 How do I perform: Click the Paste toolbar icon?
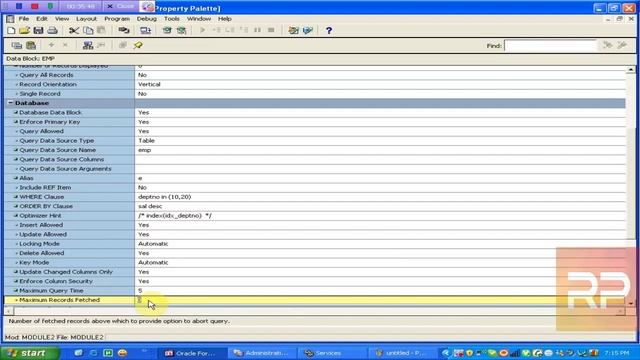[102, 31]
